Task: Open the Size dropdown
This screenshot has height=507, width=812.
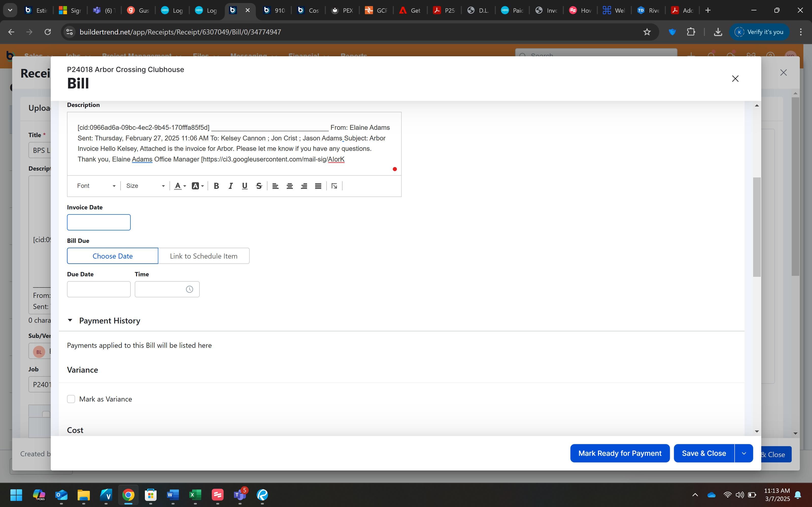Action: [145, 186]
